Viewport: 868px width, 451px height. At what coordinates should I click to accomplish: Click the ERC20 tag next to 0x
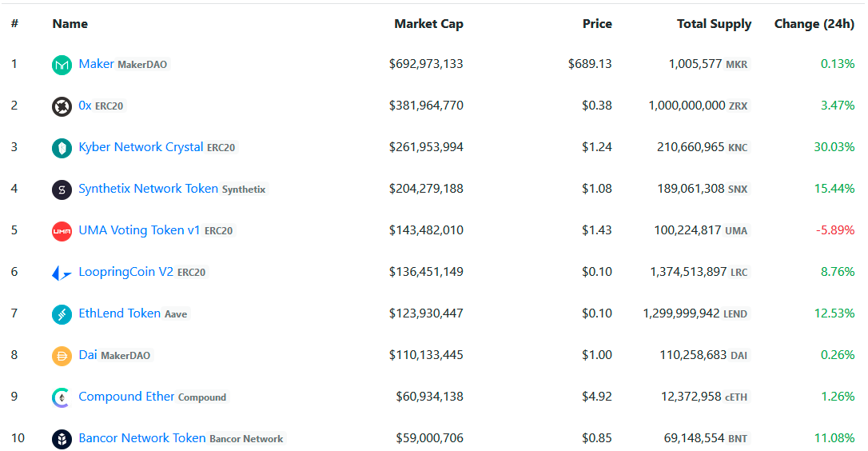point(109,106)
